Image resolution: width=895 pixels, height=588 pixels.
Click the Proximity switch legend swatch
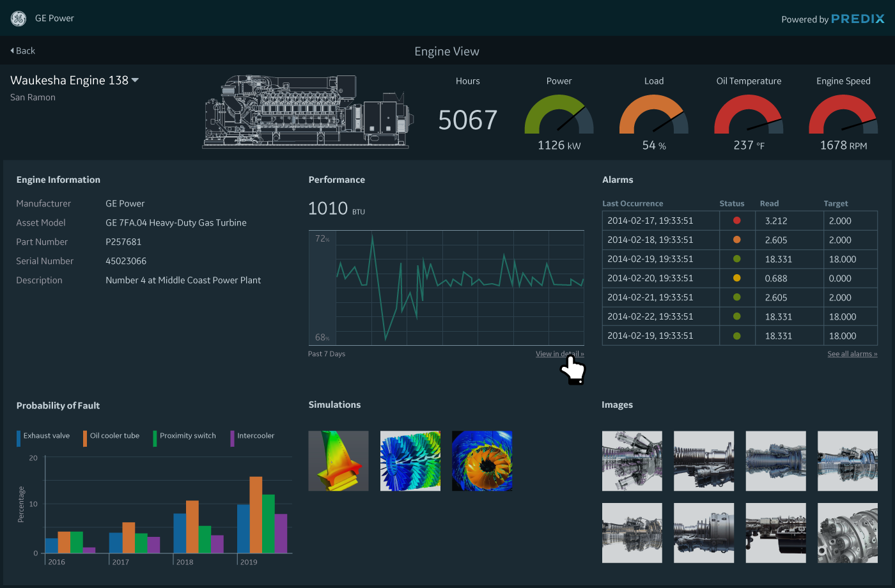[x=155, y=438]
